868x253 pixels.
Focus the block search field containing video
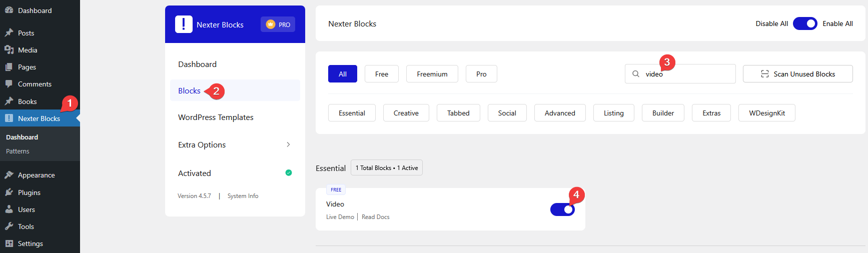680,74
